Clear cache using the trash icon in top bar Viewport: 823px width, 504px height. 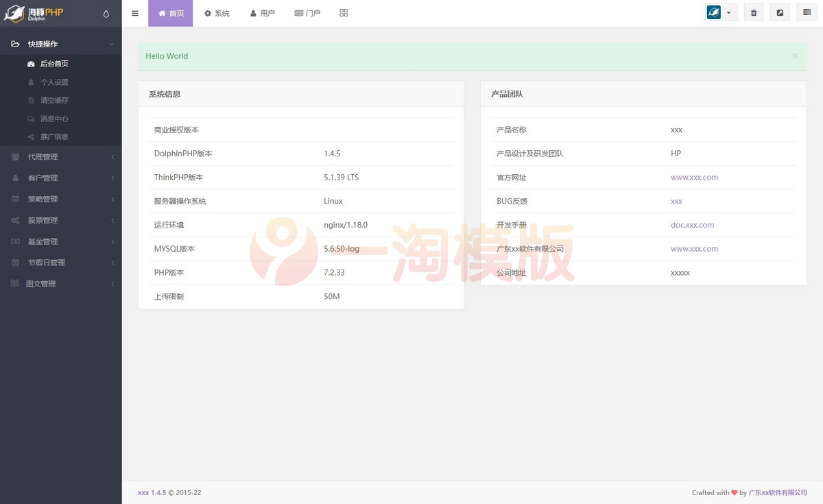pyautogui.click(x=753, y=12)
